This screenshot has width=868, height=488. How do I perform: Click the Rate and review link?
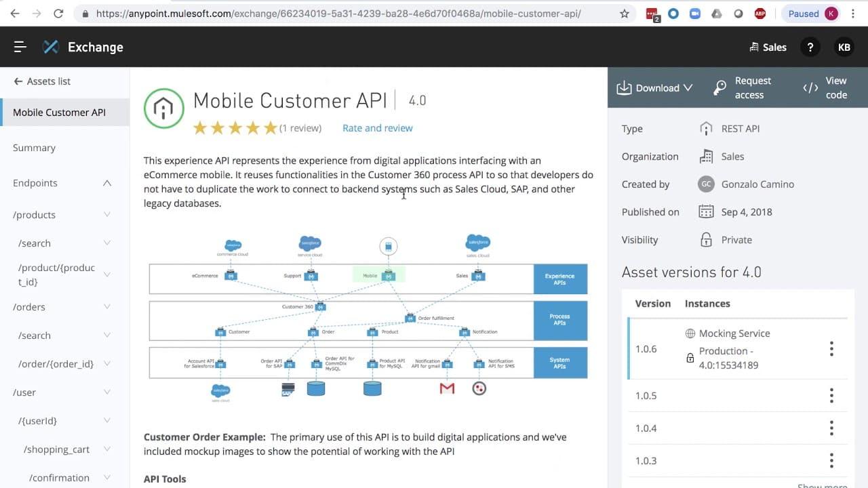coord(377,128)
